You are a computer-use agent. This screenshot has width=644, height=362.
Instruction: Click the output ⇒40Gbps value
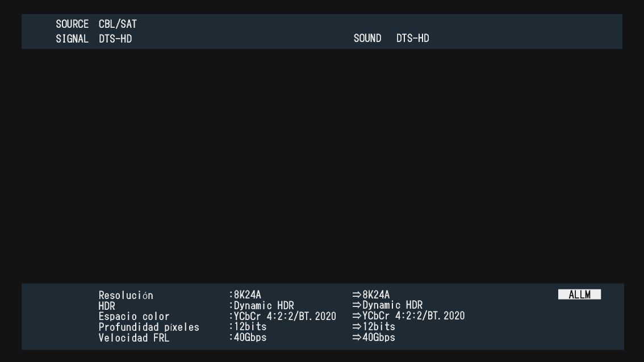374,338
